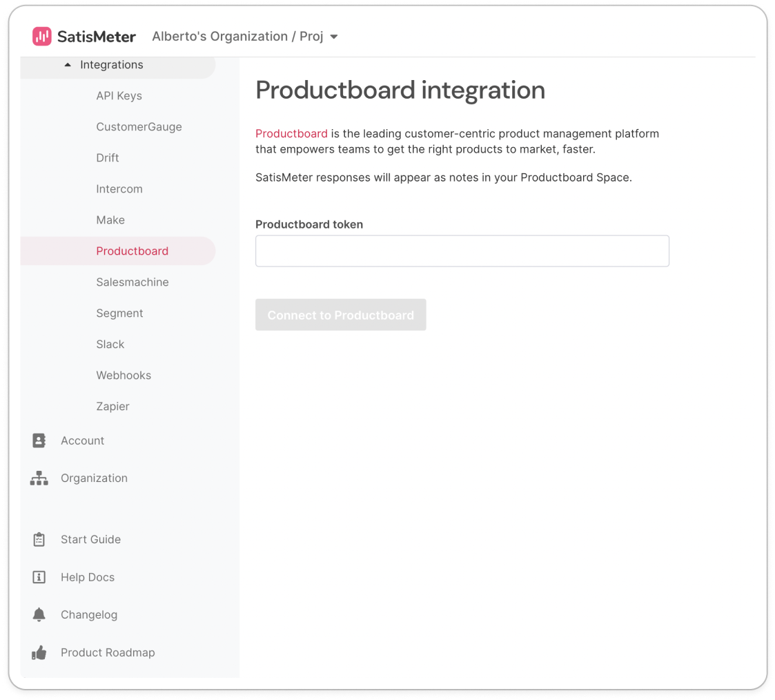Click the Product Roadmap thumbs-up icon
This screenshot has height=700, width=775.
click(39, 652)
